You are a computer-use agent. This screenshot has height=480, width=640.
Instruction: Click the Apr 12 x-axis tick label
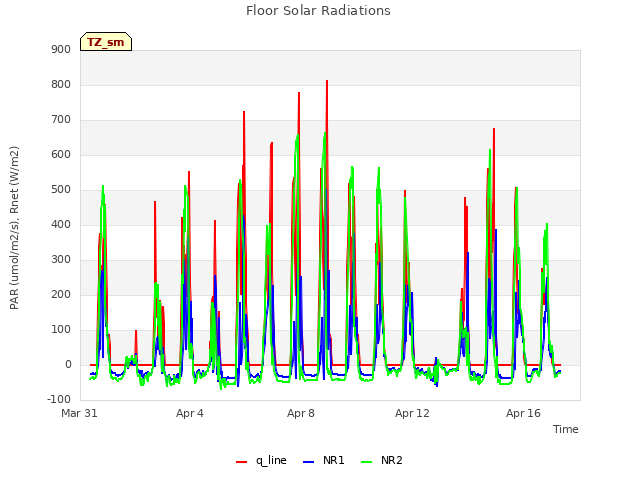(412, 413)
